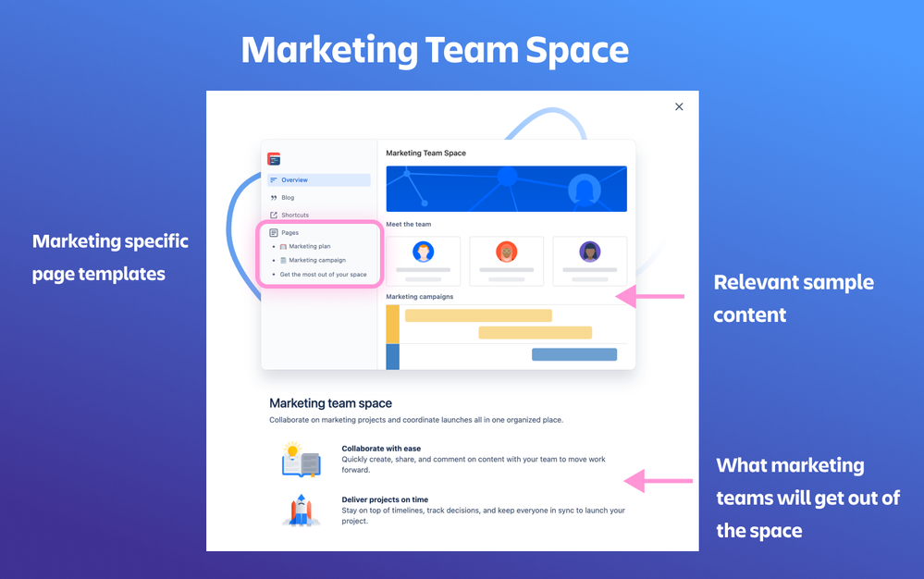Click the Marketing Team Space logo icon
Viewport: 924px width, 579px height.
click(272, 159)
